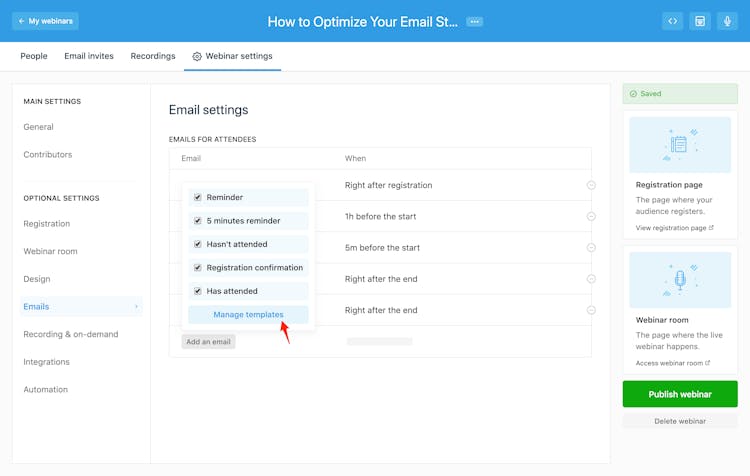The width and height of the screenshot is (750, 476).
Task: Uncheck the Reminder template checkbox
Action: (198, 198)
